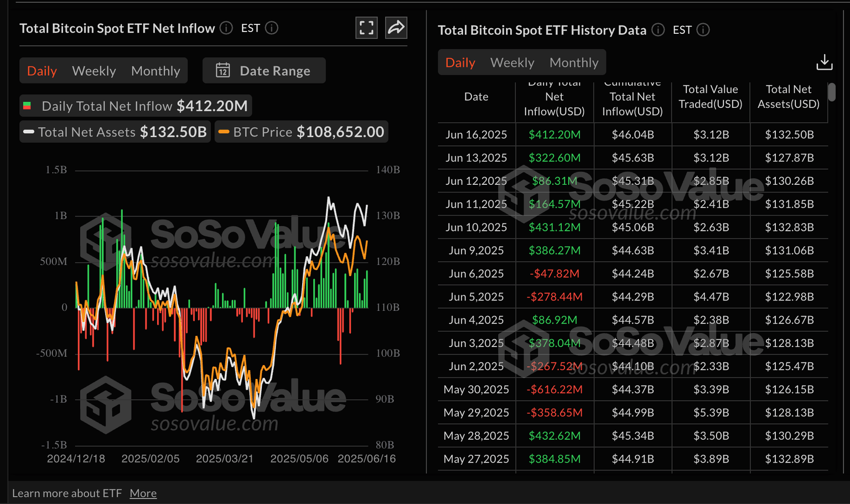Click the Jun 16,2025 table row date

pyautogui.click(x=476, y=134)
